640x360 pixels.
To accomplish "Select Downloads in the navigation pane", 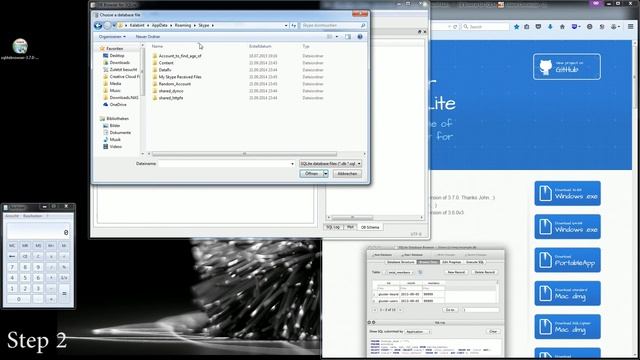I will click(120, 62).
